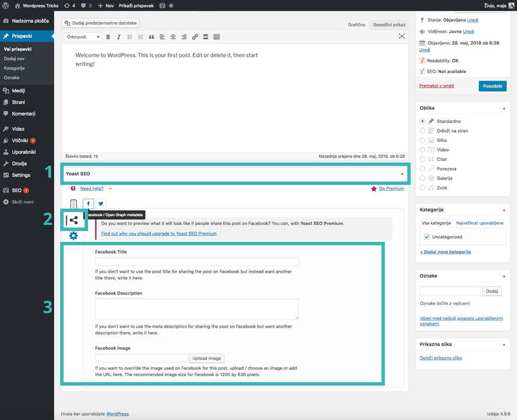517x420 pixels.
Task: Align text center
Action: [173, 37]
